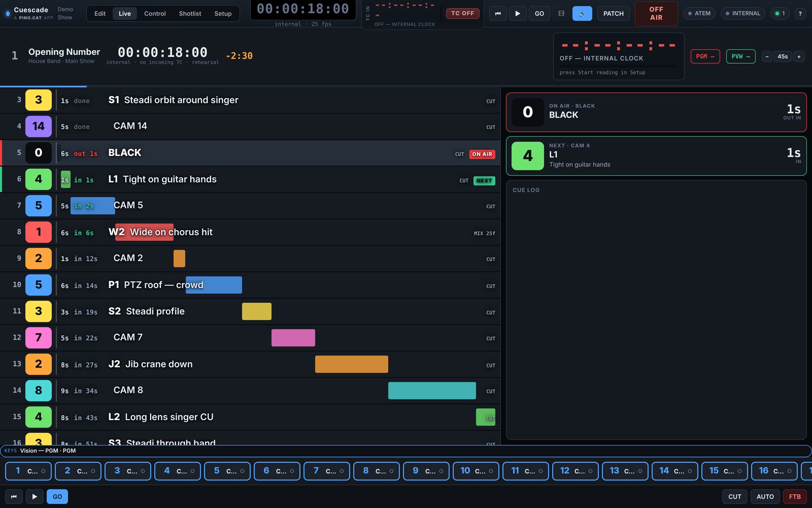This screenshot has height=508, width=812.
Task: Switch to the Live tab
Action: pyautogui.click(x=125, y=14)
